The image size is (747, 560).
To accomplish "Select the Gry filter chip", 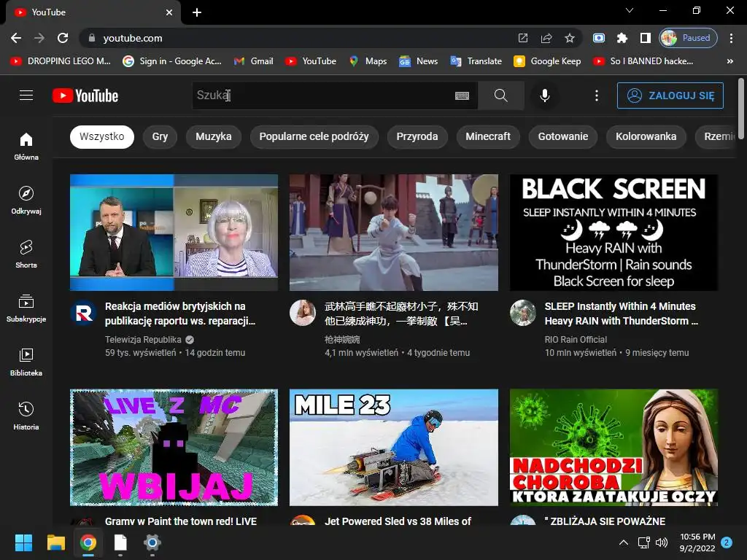I will (x=160, y=136).
